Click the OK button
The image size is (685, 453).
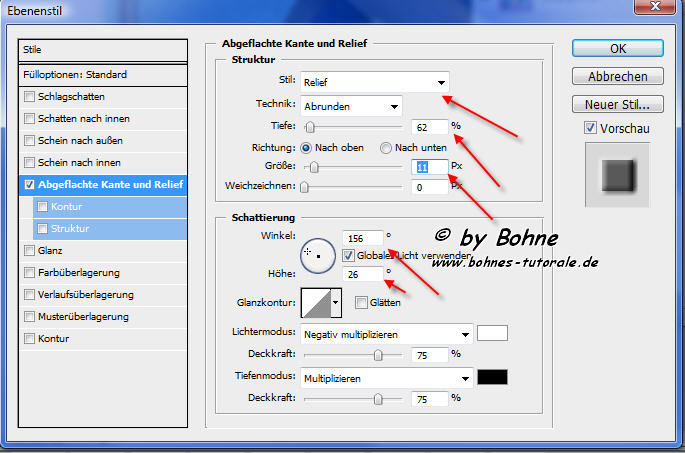617,48
